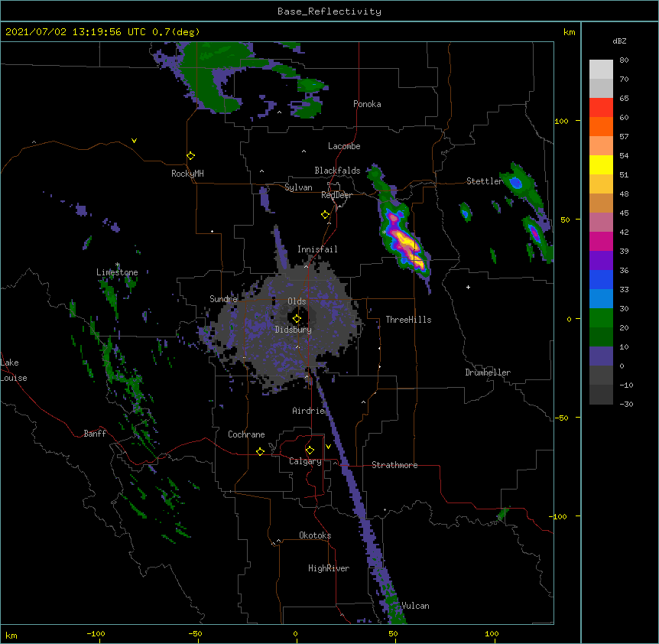Click the yellow 51–54 dBZ legend swatch

(601, 164)
